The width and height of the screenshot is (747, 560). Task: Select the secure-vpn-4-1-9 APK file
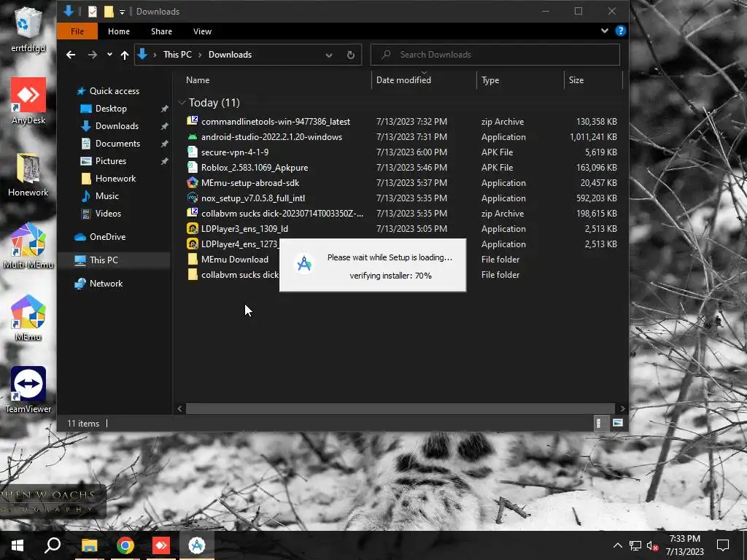(x=235, y=152)
